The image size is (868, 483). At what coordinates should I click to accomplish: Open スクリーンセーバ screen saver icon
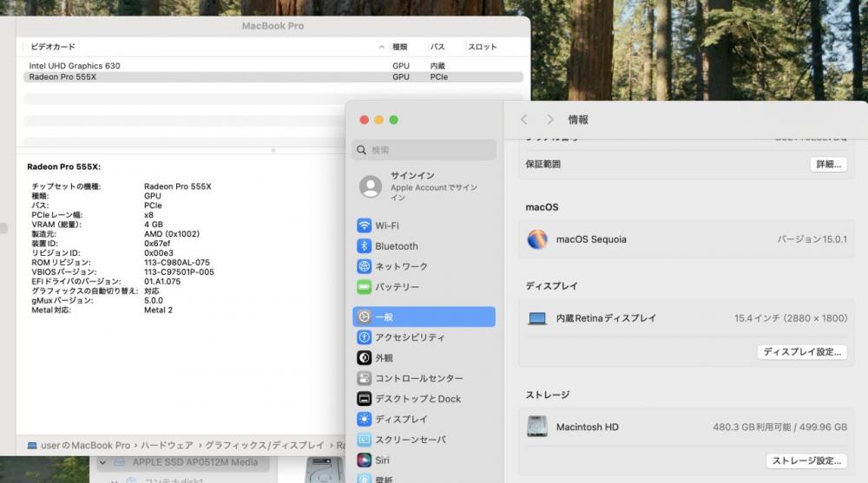click(x=364, y=440)
